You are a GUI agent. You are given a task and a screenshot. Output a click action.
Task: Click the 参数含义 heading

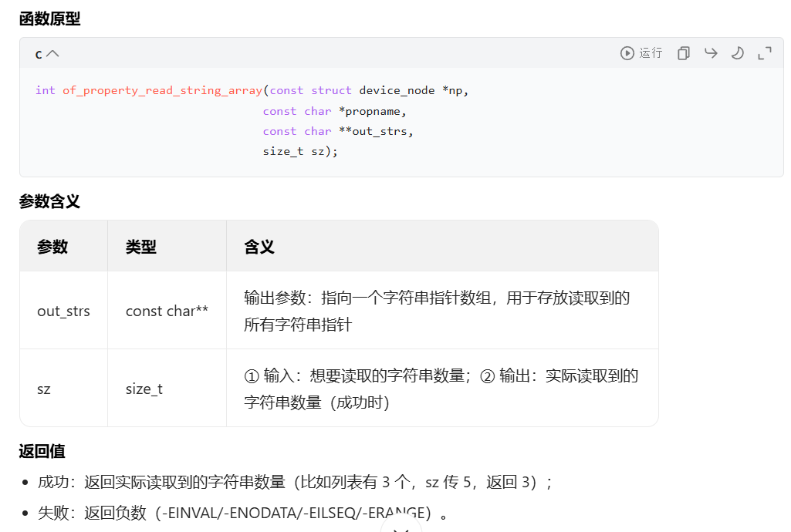49,201
